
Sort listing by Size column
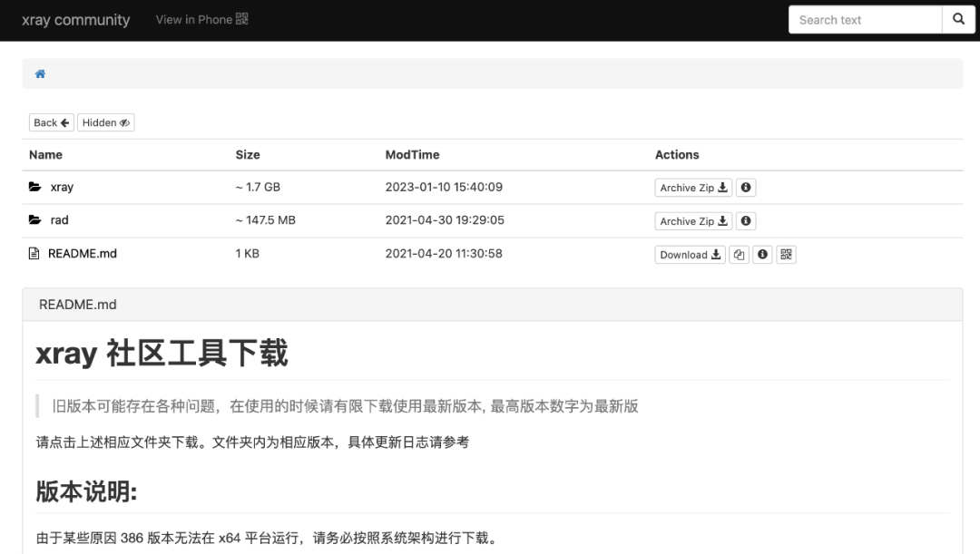point(247,154)
